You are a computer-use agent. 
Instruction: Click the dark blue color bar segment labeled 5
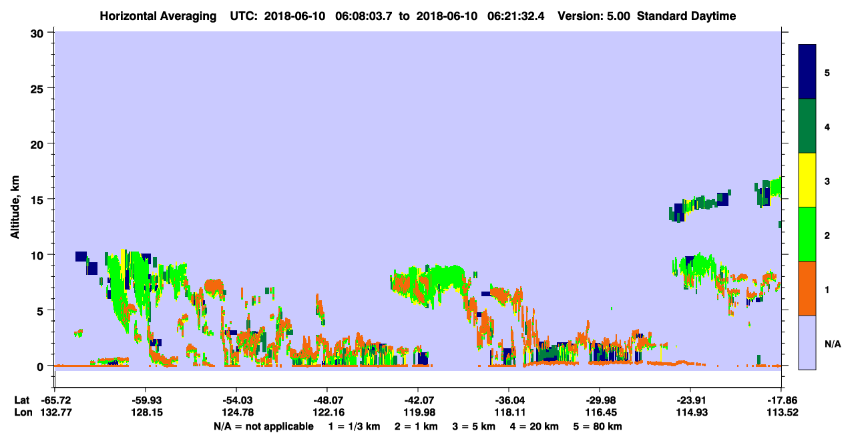click(807, 72)
